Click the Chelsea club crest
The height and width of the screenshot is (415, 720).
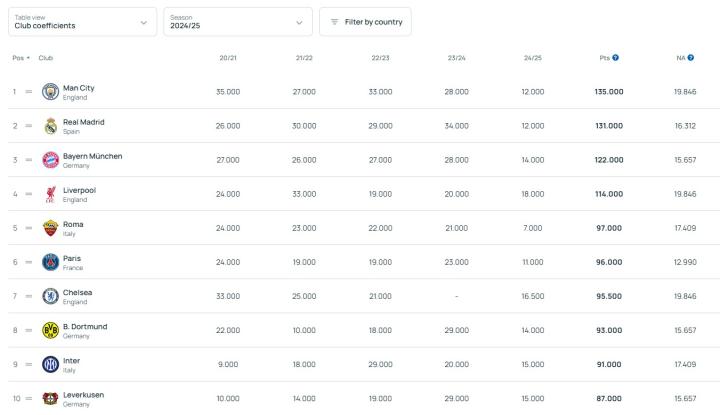[x=51, y=296]
